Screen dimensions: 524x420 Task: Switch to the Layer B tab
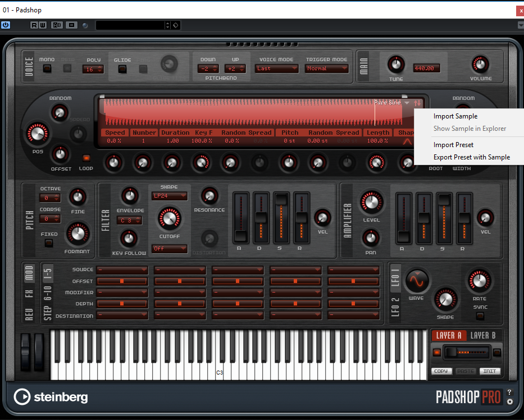pyautogui.click(x=483, y=335)
